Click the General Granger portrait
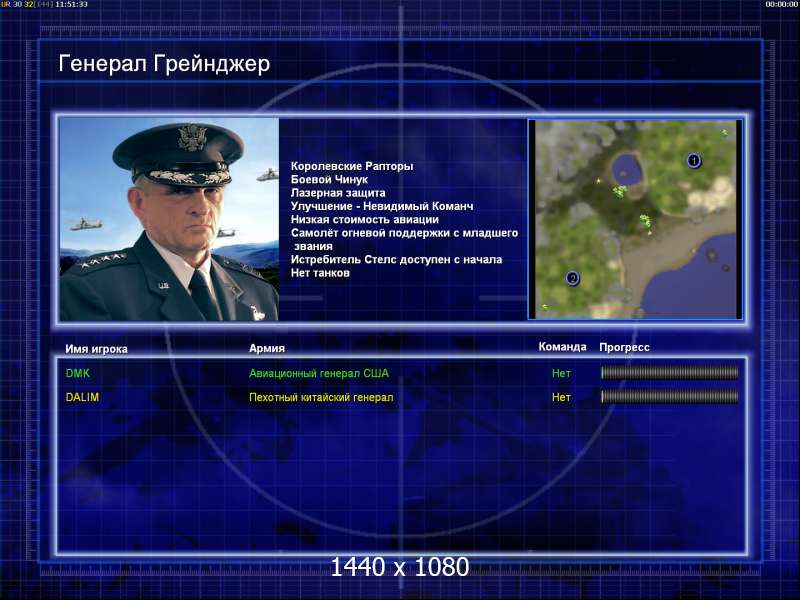 pos(169,219)
